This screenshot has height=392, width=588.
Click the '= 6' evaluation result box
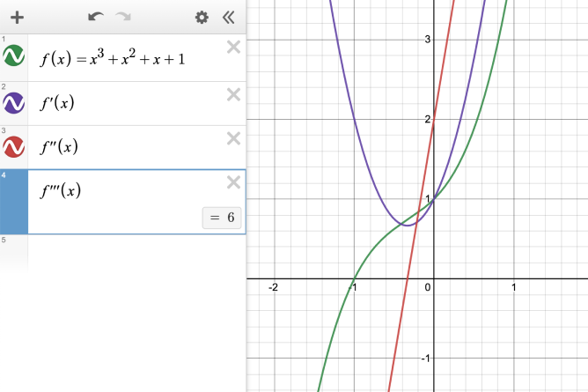pyautogui.click(x=222, y=218)
